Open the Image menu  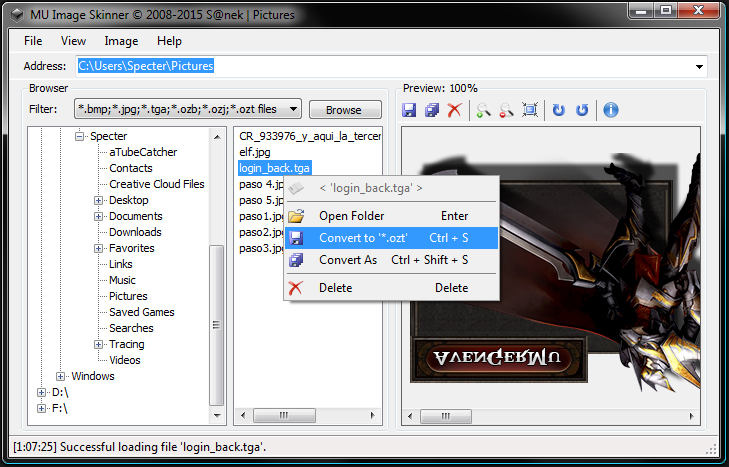click(x=121, y=41)
